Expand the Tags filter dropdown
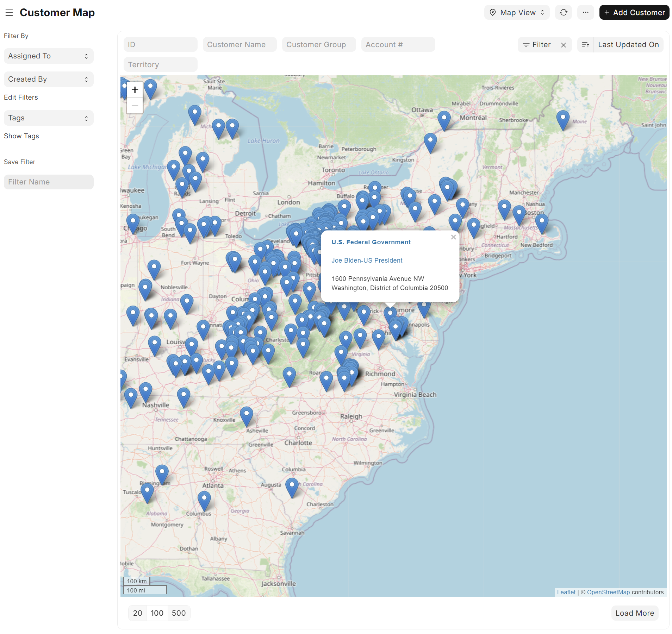The height and width of the screenshot is (634, 672). (49, 118)
